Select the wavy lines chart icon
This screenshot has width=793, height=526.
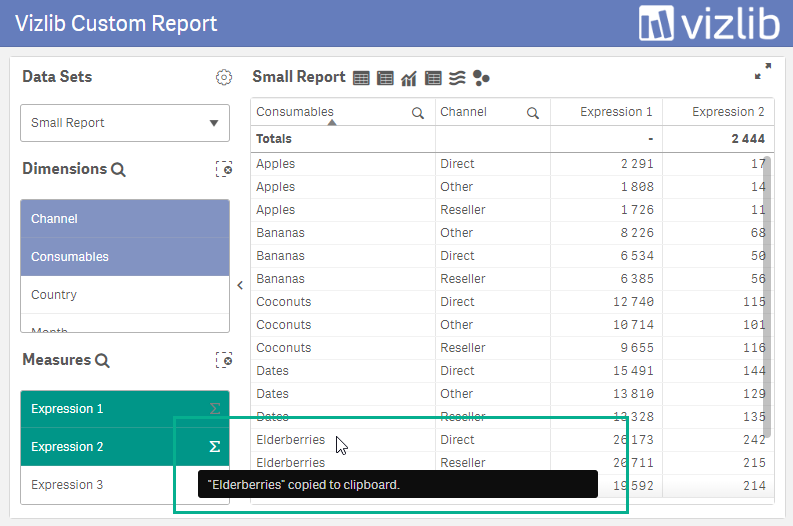[457, 78]
